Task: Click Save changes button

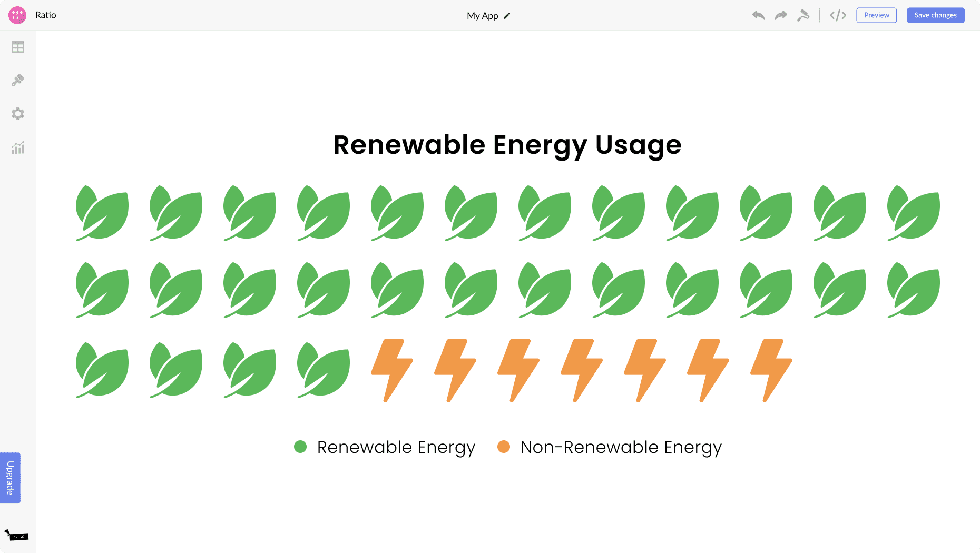Action: [936, 15]
